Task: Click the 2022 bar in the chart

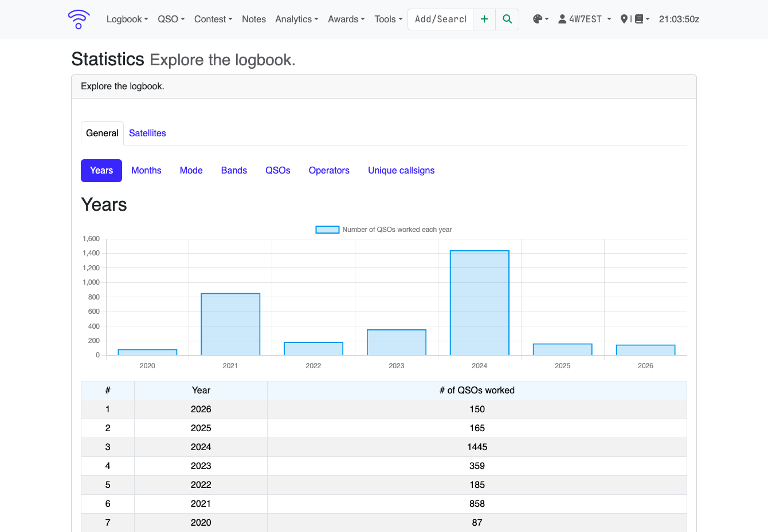Action: (x=314, y=349)
